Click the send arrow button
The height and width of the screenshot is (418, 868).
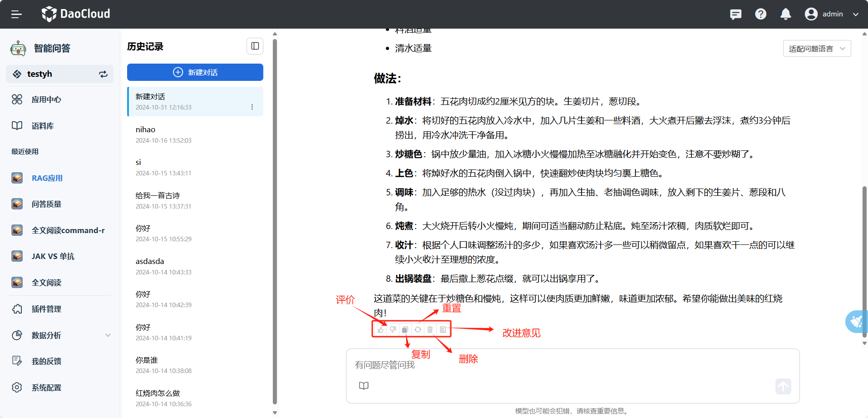[783, 386]
